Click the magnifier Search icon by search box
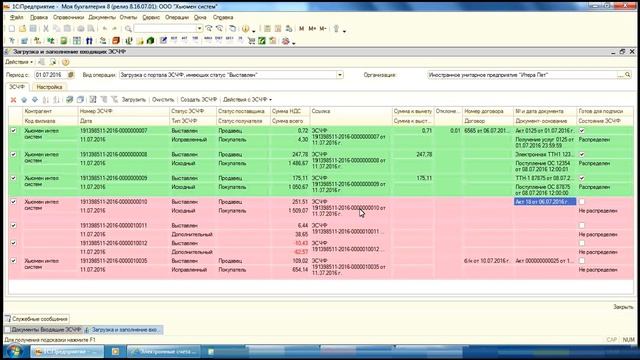 128,29
